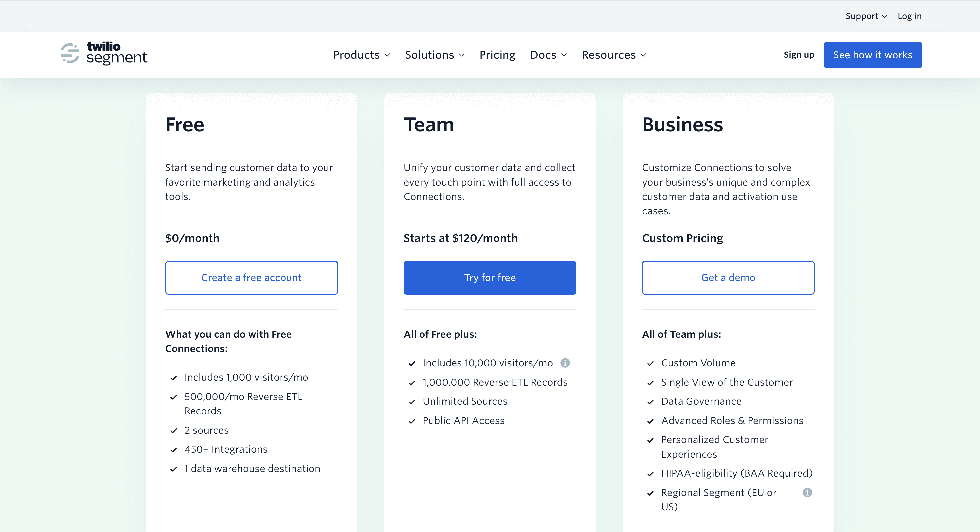This screenshot has width=980, height=532.
Task: Click Get a demo button for Business
Action: click(728, 277)
